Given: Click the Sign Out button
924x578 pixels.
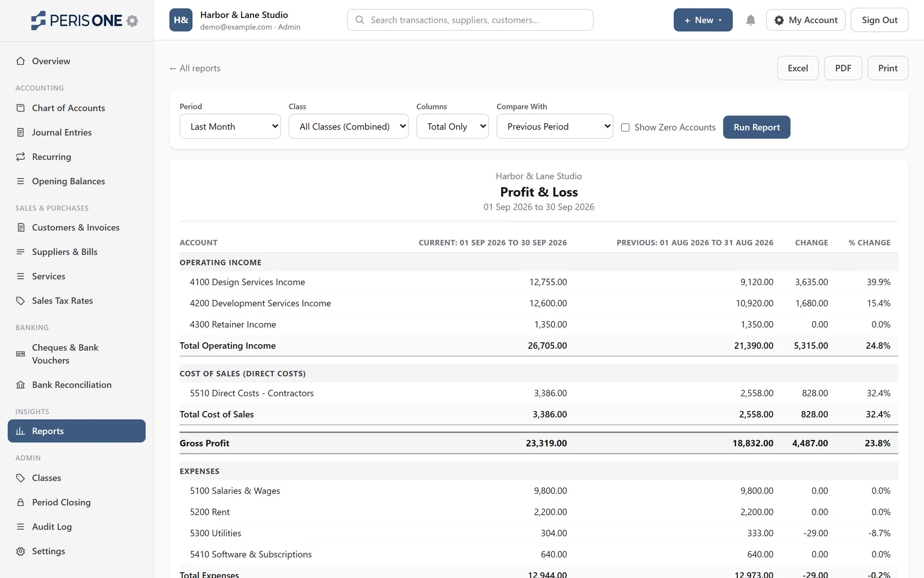Looking at the screenshot, I should (879, 20).
